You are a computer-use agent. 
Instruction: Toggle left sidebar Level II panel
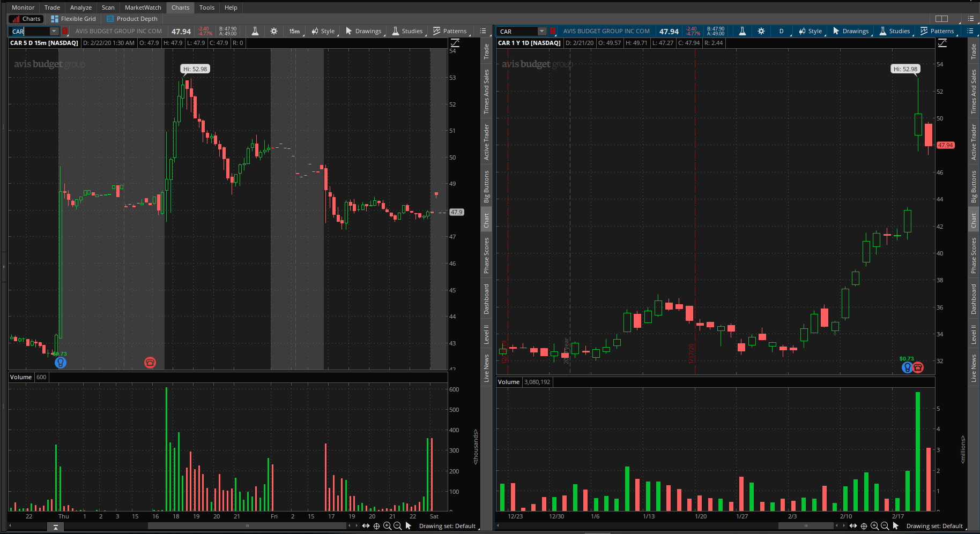coord(486,334)
